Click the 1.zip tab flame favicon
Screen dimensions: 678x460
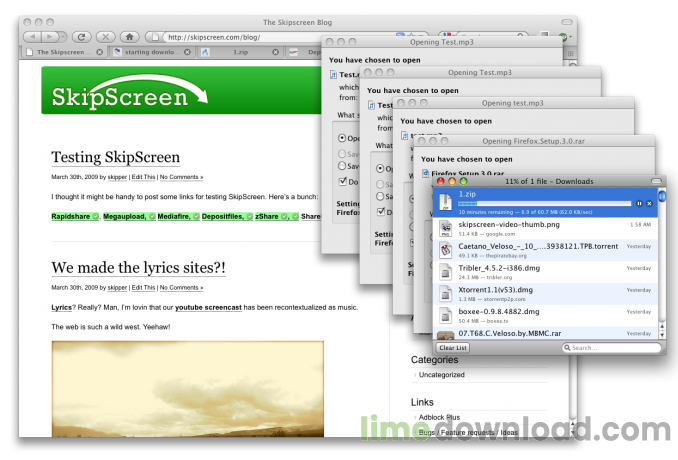click(x=205, y=52)
